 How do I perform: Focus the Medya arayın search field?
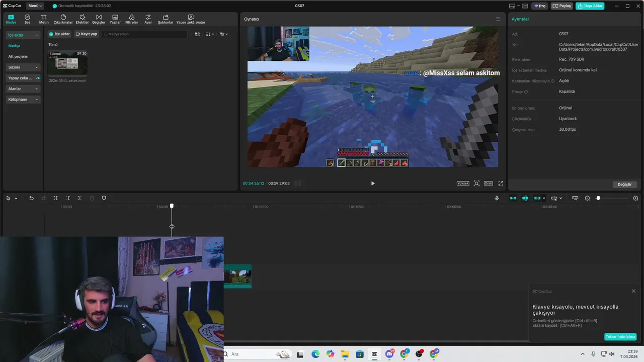[x=144, y=34]
